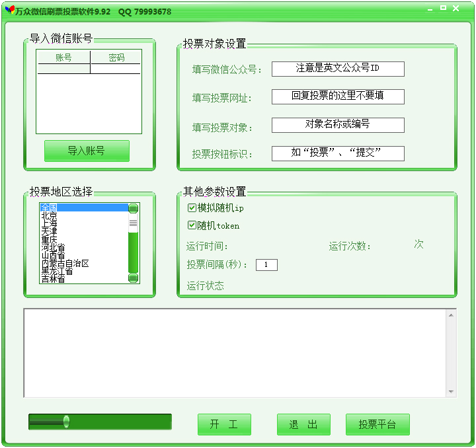Click region list scroll-up button

[x=133, y=208]
